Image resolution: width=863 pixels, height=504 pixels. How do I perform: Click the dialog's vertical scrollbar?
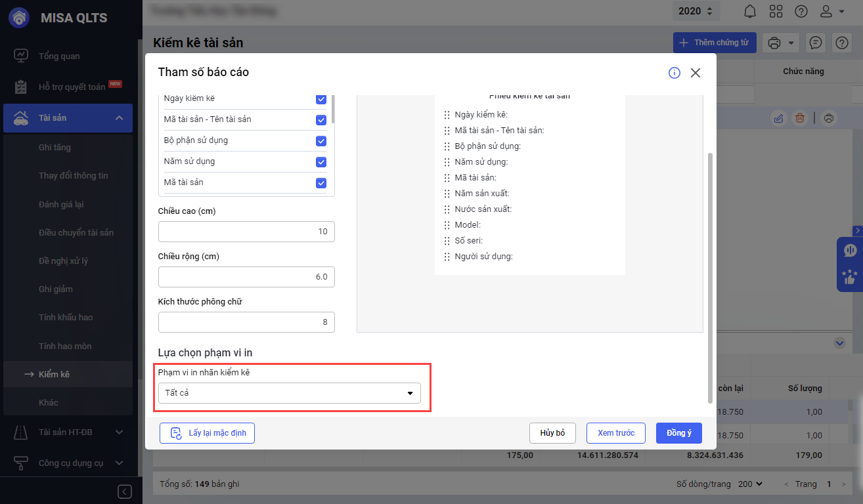(x=709, y=276)
